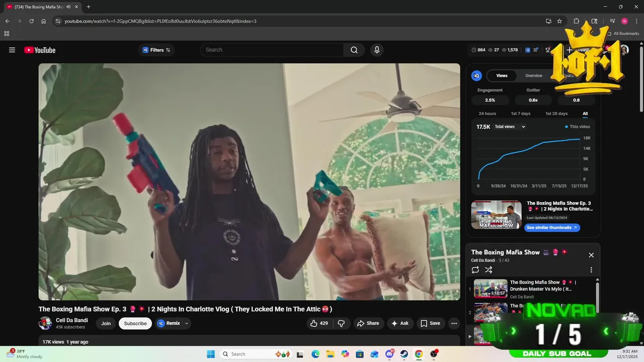Image resolution: width=644 pixels, height=362 pixels.
Task: Select the 1st 28 days range
Action: click(x=556, y=114)
